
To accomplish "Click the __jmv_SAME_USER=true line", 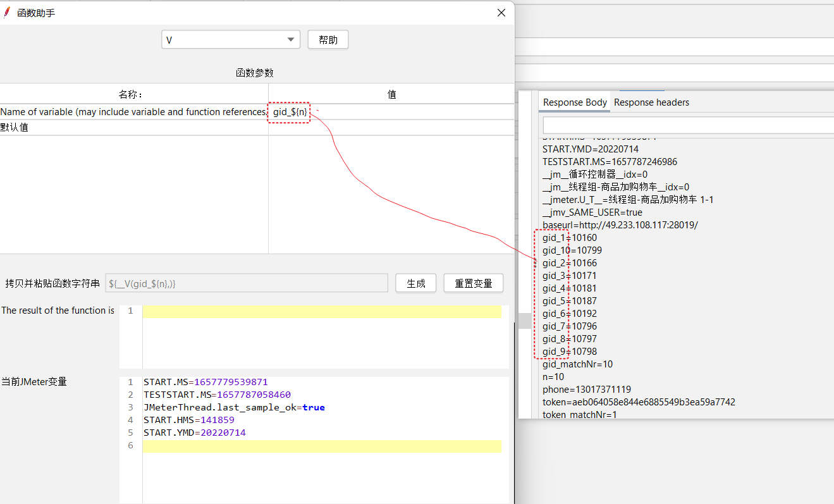I will pyautogui.click(x=592, y=212).
